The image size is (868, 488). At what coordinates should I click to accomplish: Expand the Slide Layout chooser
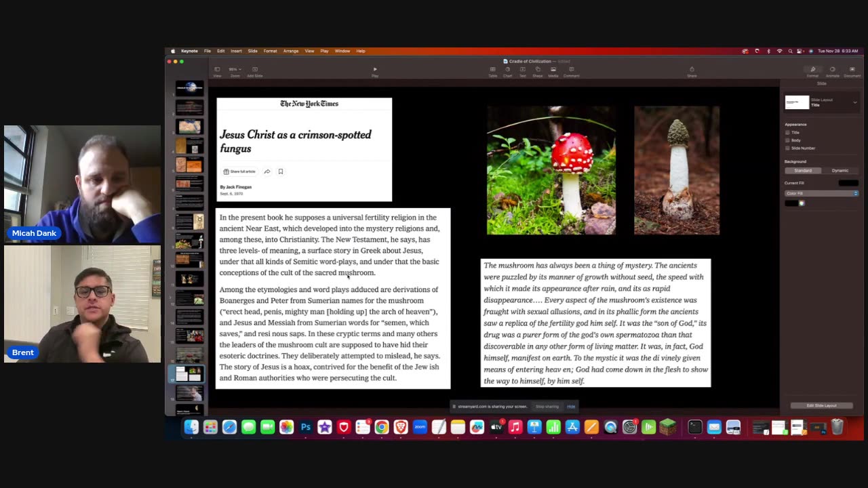[854, 102]
